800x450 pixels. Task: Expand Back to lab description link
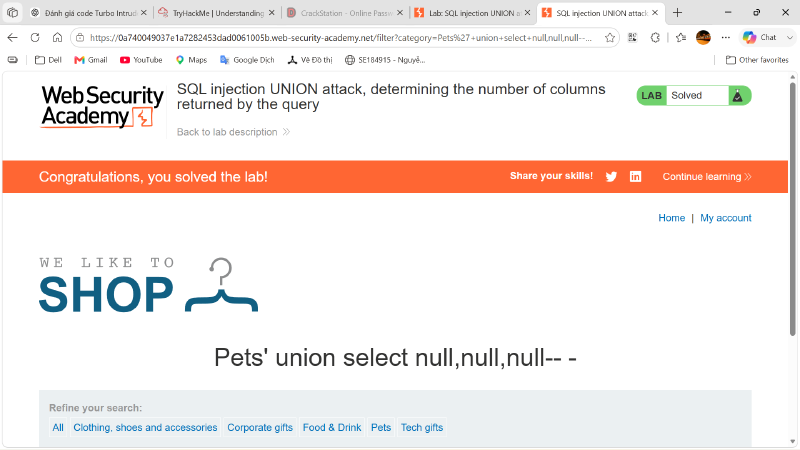click(x=234, y=132)
